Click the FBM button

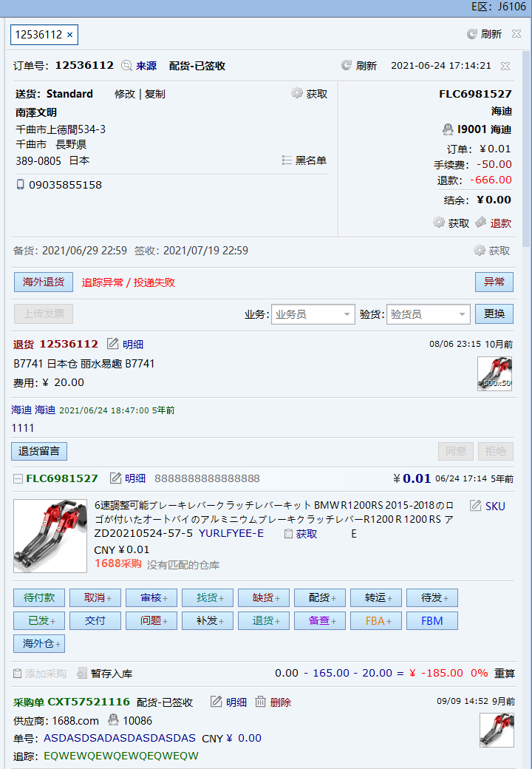click(x=432, y=621)
